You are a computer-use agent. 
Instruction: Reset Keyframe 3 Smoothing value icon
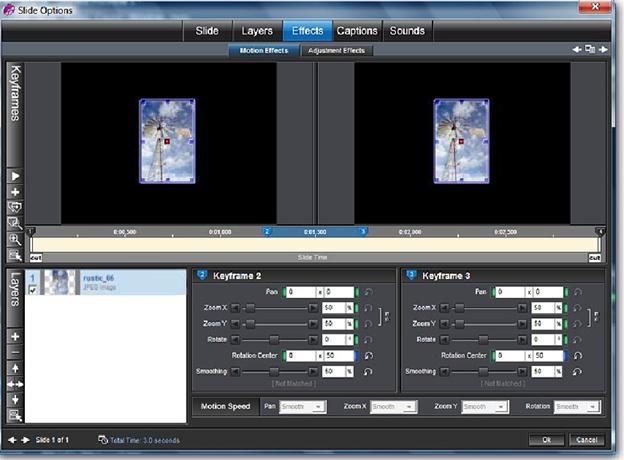[x=577, y=371]
